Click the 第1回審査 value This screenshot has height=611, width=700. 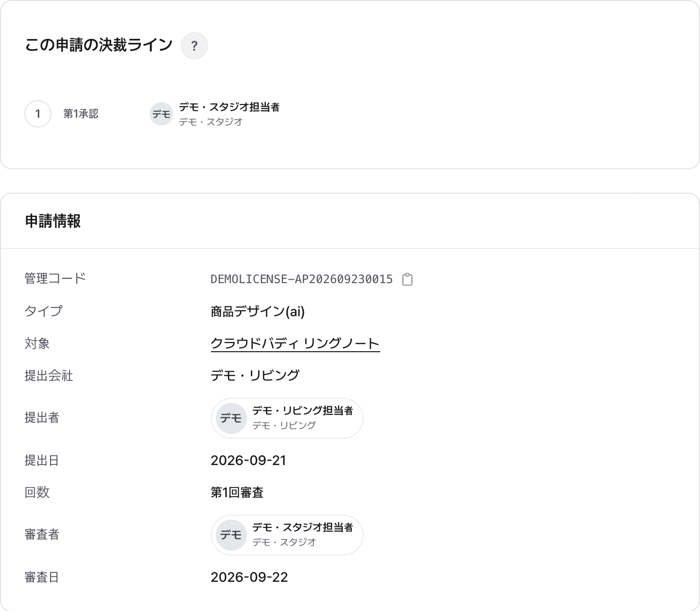(x=237, y=492)
